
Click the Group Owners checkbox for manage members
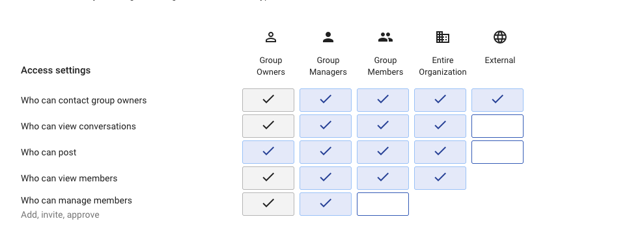point(268,204)
